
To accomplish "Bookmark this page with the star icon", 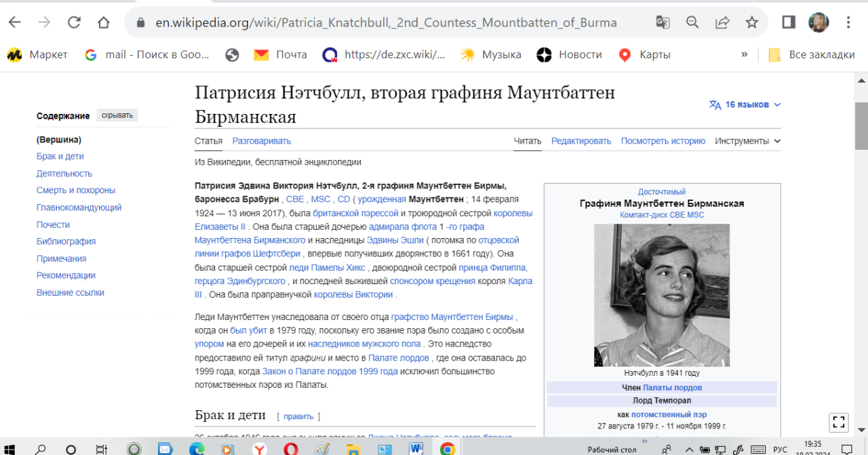I will click(751, 22).
